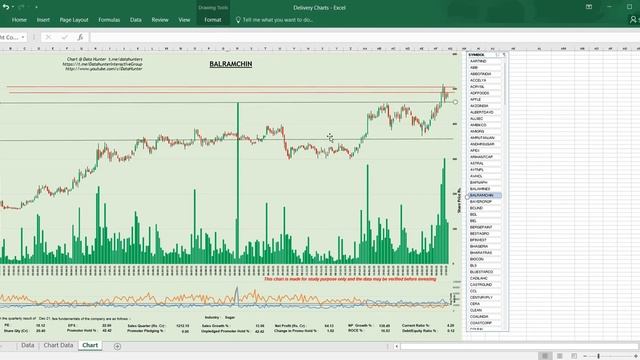Click the account user icon

point(633,20)
